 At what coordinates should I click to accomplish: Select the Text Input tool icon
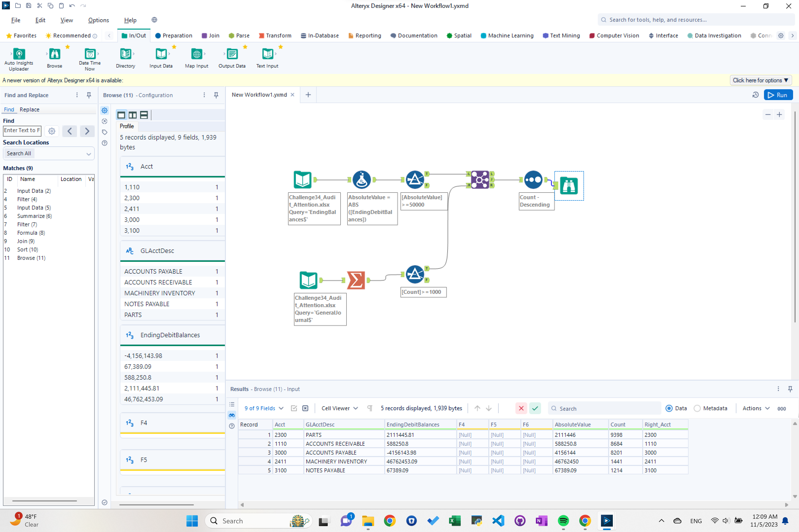(268, 53)
